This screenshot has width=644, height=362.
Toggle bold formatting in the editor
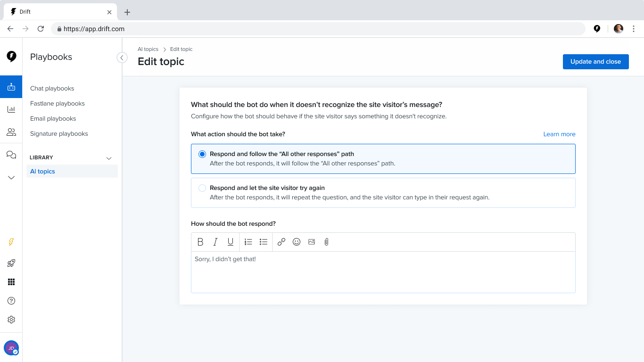coord(200,242)
